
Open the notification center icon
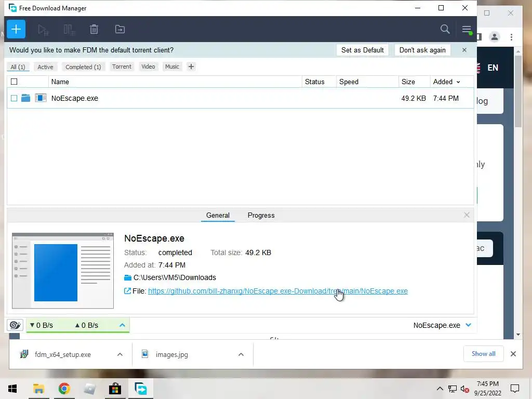tap(515, 389)
